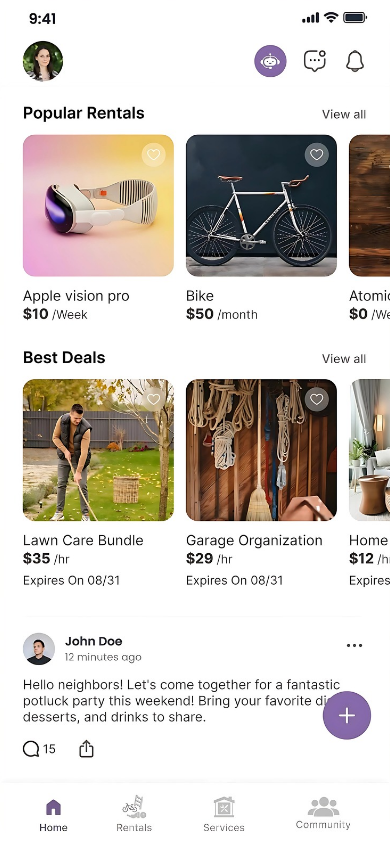This screenshot has width=390, height=844.
Task: Toggle heart on the Bike rental
Action: [317, 155]
